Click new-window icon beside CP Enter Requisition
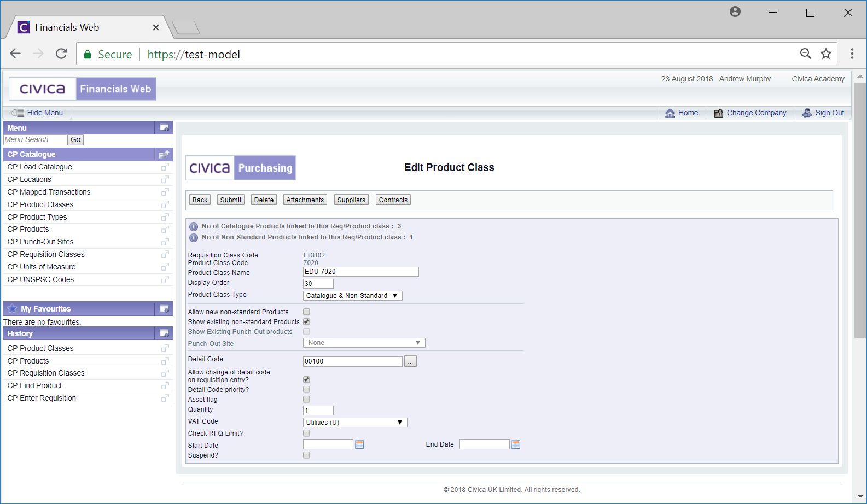 [165, 398]
